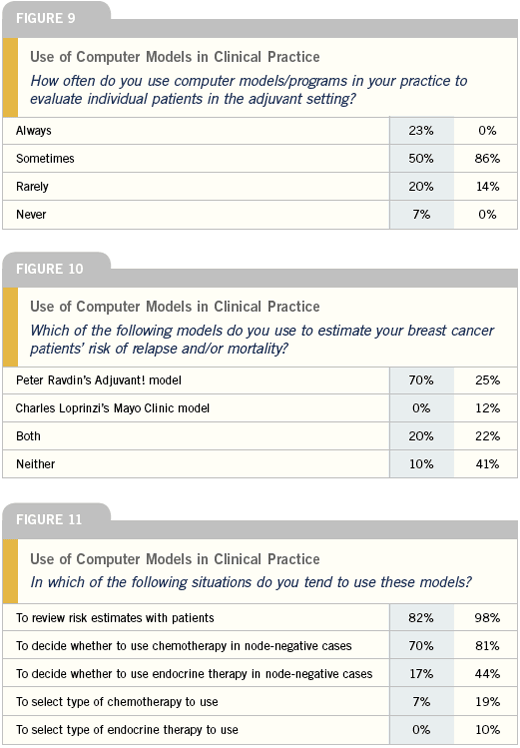This screenshot has height=748, width=520.
Task: Open the FIGURE 11 tab label
Action: pos(49,519)
